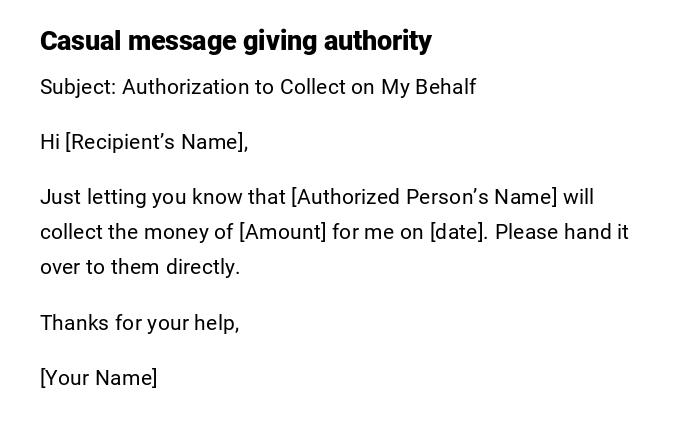Screen dimensions: 700x440
Task: Click the "Thanks for your help," line
Action: click(139, 323)
